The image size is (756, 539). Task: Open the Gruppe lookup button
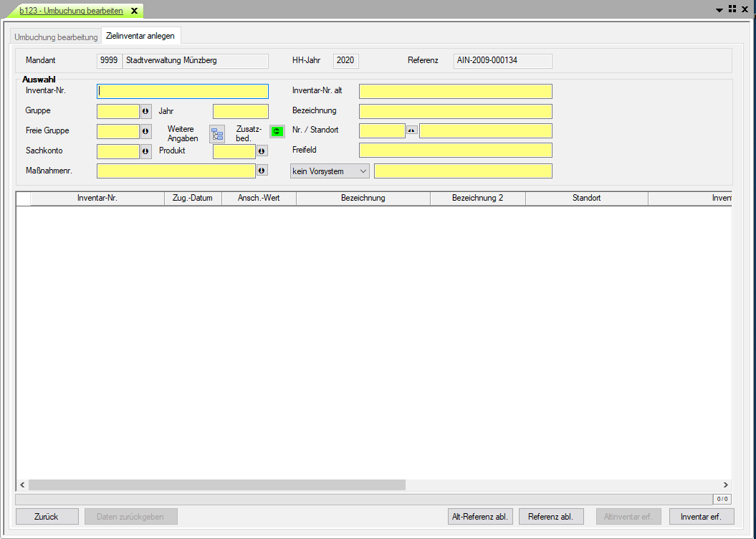(145, 111)
